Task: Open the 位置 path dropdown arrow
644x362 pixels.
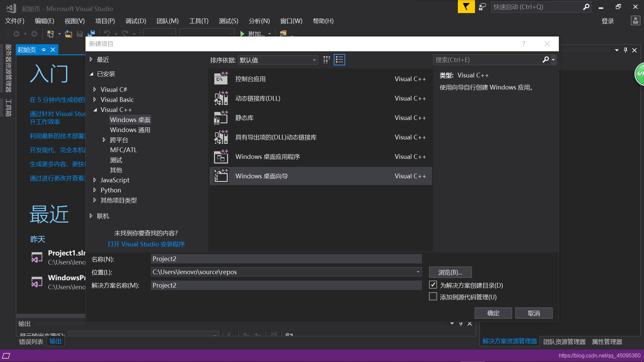Action: click(418, 272)
